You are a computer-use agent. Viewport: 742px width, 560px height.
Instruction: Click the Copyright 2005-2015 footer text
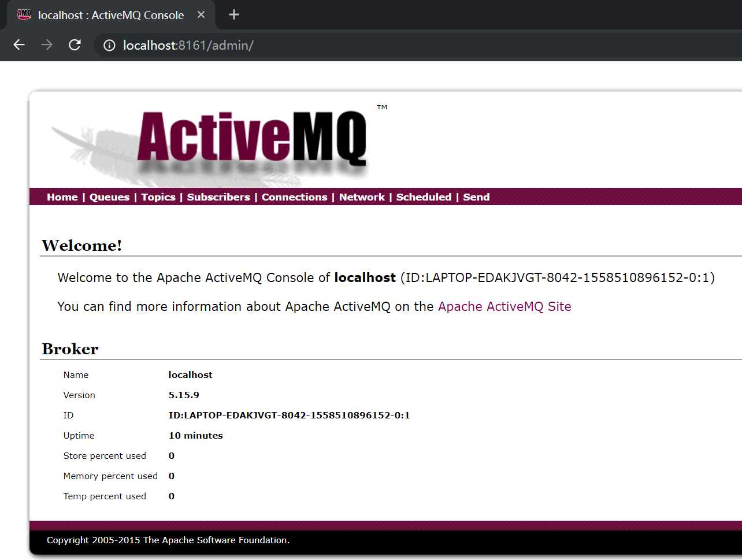point(168,540)
